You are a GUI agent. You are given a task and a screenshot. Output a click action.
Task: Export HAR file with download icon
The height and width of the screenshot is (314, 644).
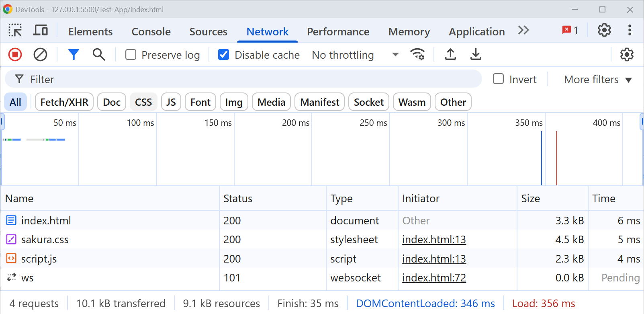tap(476, 54)
